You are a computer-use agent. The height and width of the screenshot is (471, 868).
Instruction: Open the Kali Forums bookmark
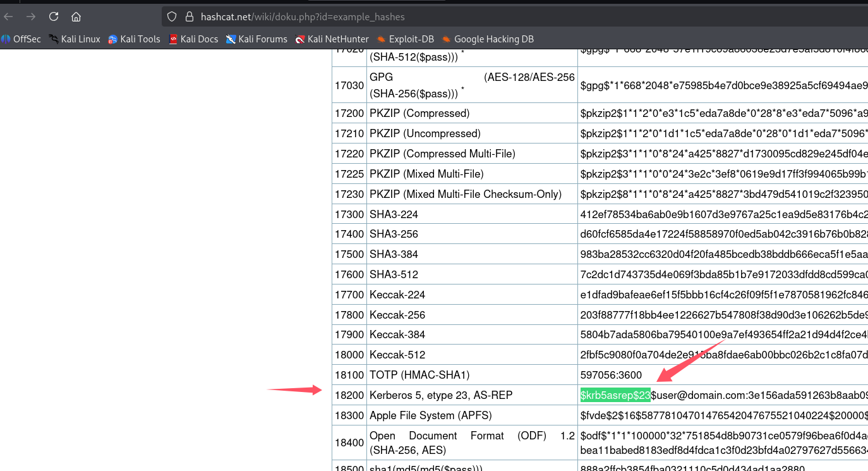pyautogui.click(x=256, y=39)
